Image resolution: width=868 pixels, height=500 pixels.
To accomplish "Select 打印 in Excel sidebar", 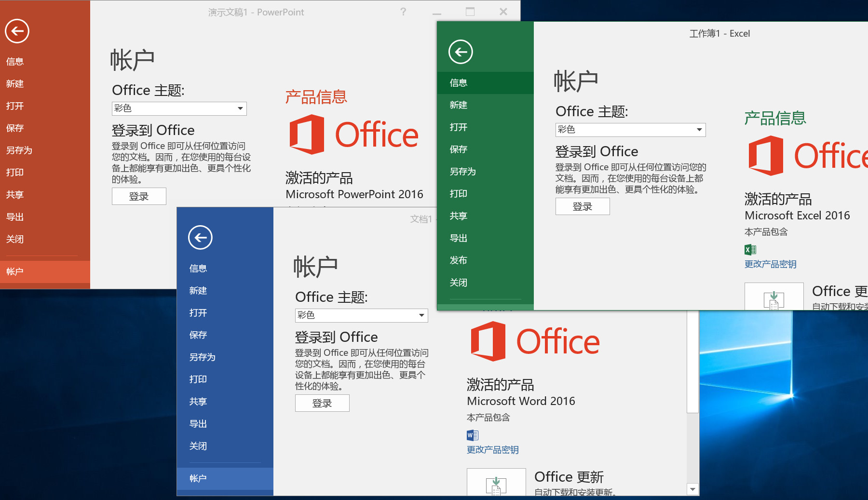I will (485, 193).
